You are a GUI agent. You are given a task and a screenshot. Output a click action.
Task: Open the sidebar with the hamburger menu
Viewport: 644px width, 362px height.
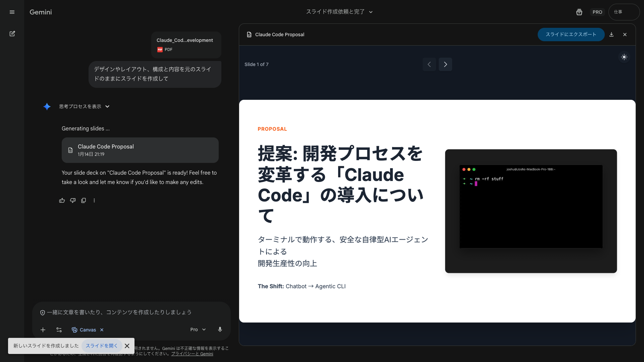[x=12, y=12]
